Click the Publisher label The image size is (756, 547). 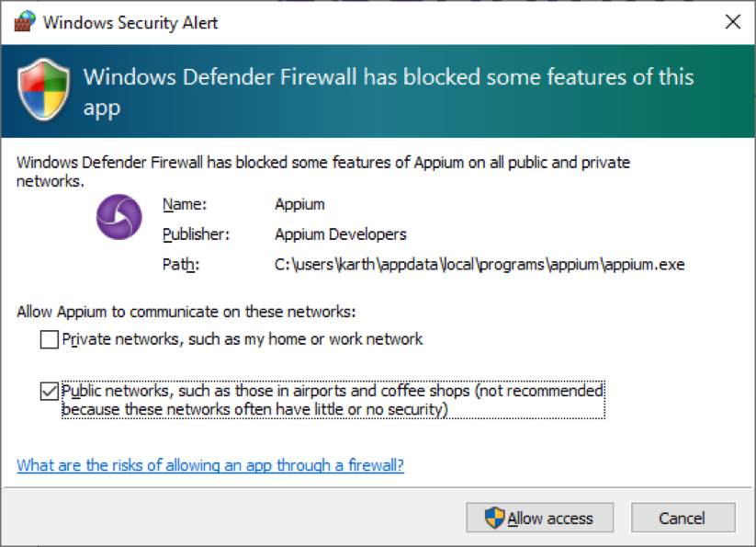pos(196,234)
